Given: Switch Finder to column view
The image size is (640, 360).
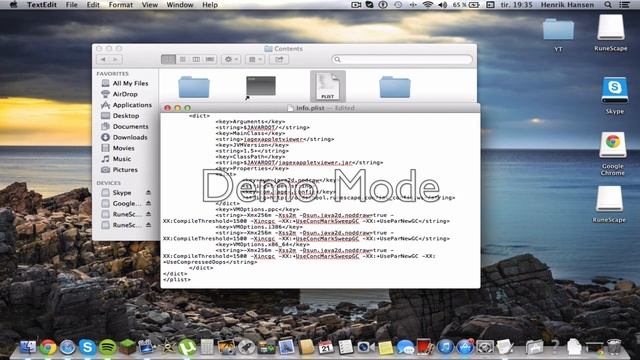Looking at the screenshot, I should (196, 60).
